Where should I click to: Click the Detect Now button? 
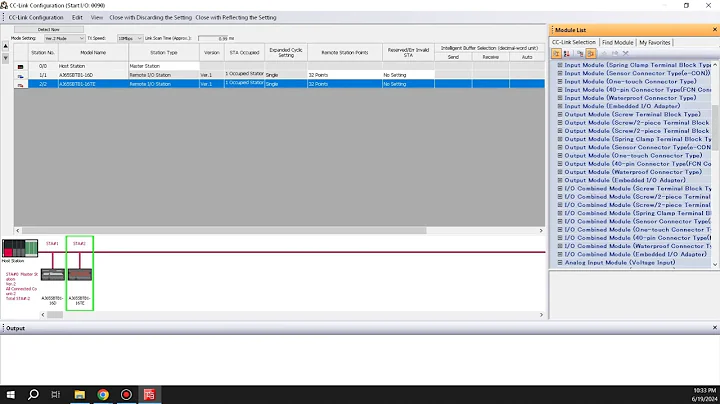(49, 29)
